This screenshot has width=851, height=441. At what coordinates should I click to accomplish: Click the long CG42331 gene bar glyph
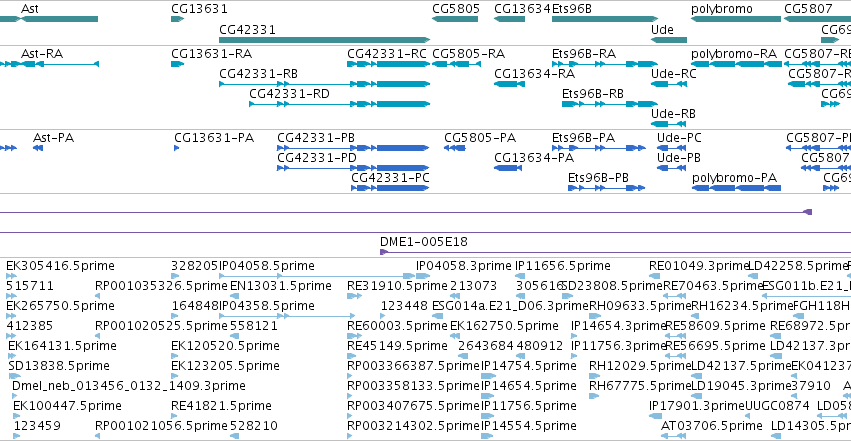coord(325,40)
